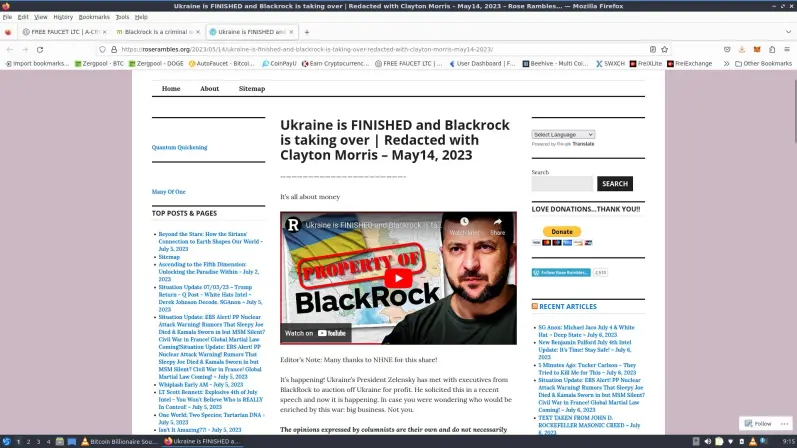Open the MetaMask fox extension icon
This screenshot has height=448, width=797.
(757, 49)
